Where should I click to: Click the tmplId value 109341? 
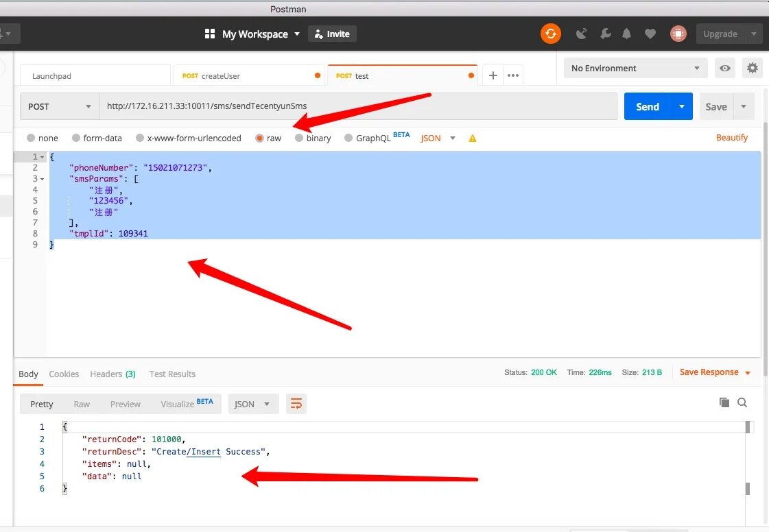[133, 233]
